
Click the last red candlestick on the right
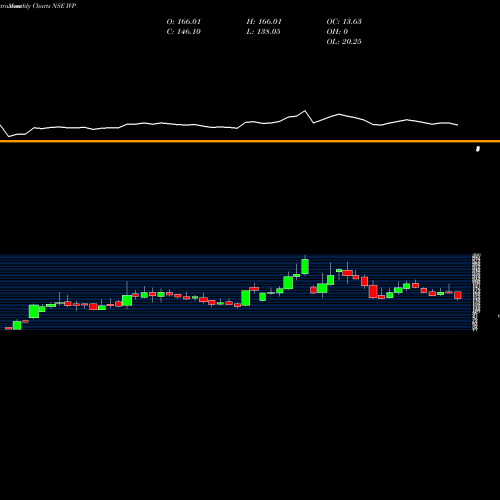point(458,295)
